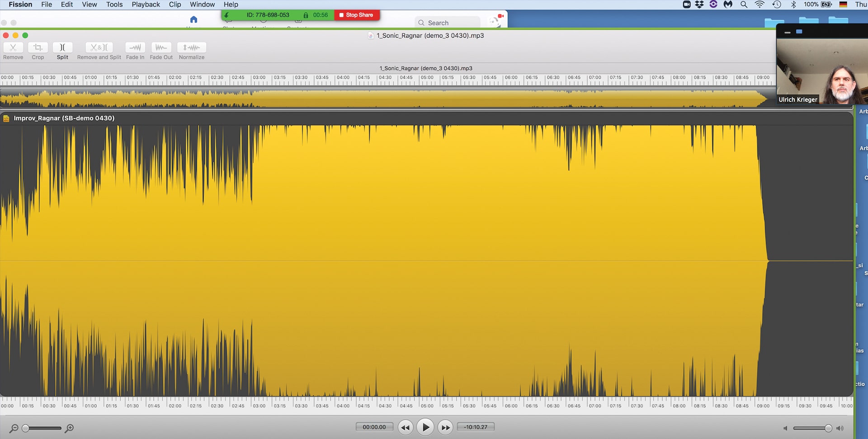Click the current time display 00:00.00
Screen dimensions: 868x439
374,427
